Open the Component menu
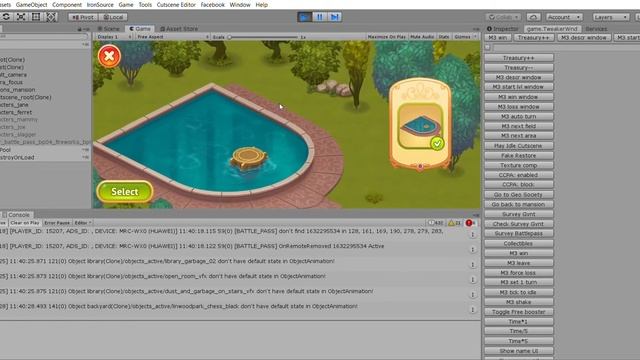This screenshot has width=640, height=360. pyautogui.click(x=67, y=5)
